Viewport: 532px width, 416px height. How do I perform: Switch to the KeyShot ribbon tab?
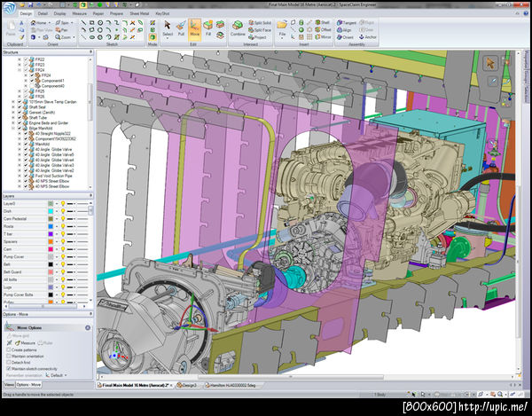(162, 13)
